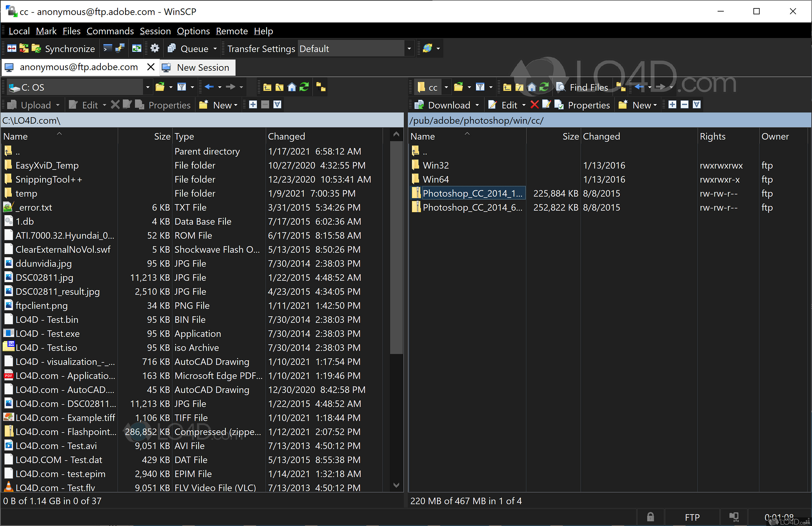Delete the selected remote file with the red X
The width and height of the screenshot is (812, 526).
535,105
